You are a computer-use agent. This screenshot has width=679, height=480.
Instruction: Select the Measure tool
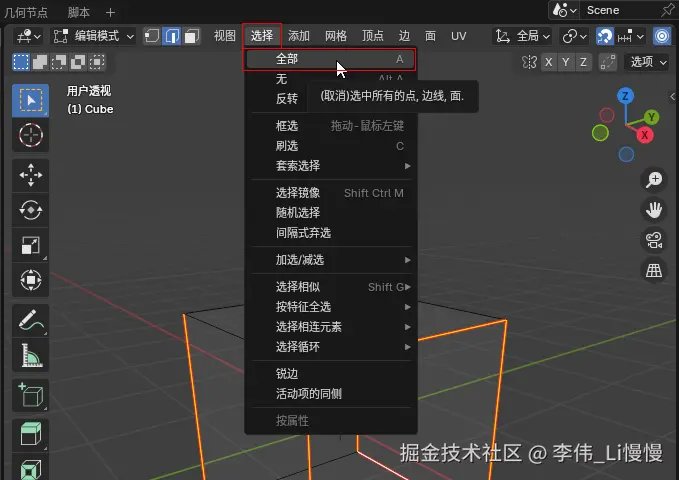[30, 355]
